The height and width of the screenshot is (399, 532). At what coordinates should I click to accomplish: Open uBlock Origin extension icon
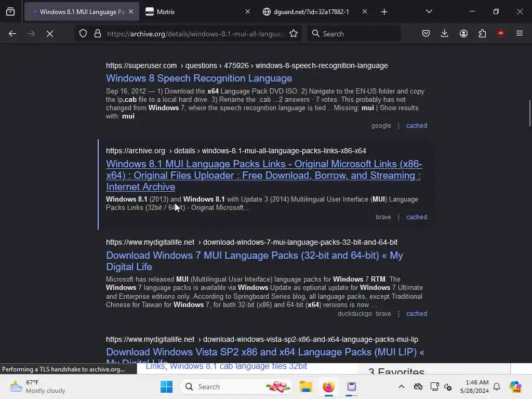click(x=501, y=34)
